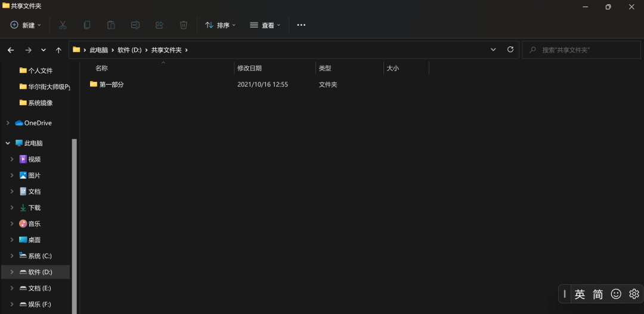The image size is (644, 314).
Task: Expand the 文档 (E:) tree node
Action: click(12, 288)
